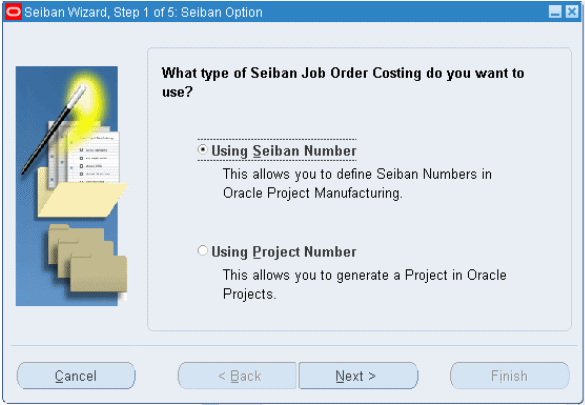Click the magic wand in wizard illustration
The image size is (585, 405).
pyautogui.click(x=53, y=130)
